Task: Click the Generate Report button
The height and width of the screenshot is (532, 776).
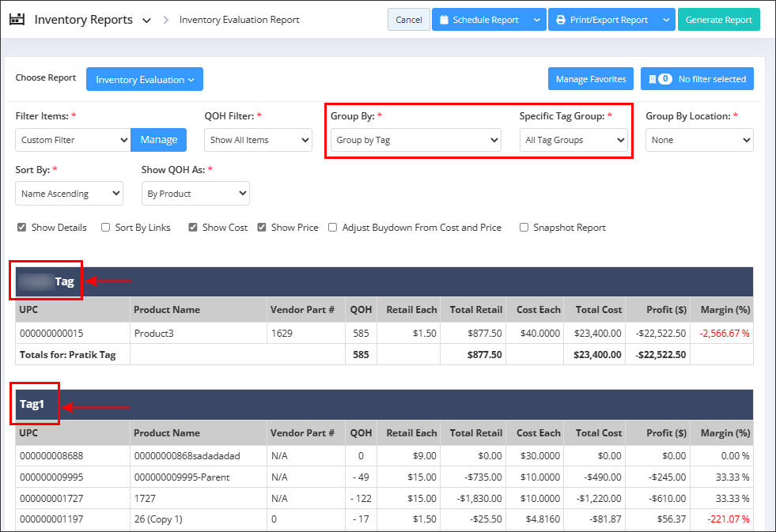Action: tap(718, 20)
